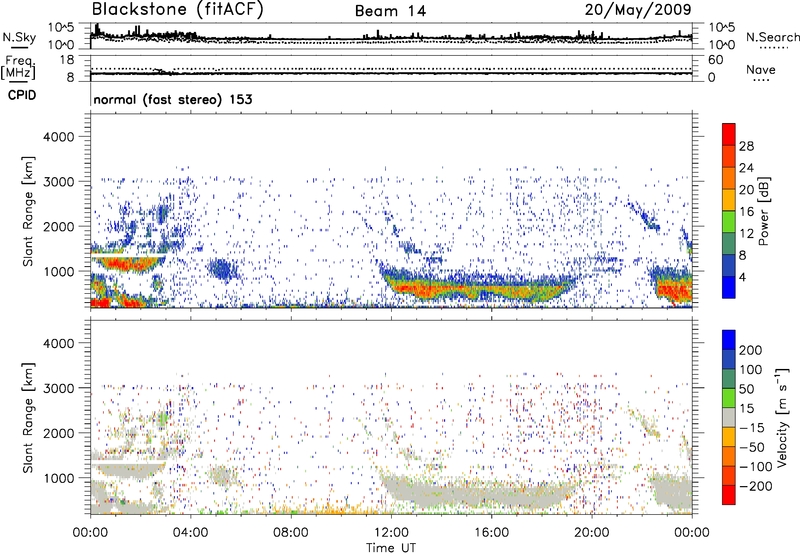
Task: Click the "Freq. [MHz]" axis label
Action: pos(19,68)
